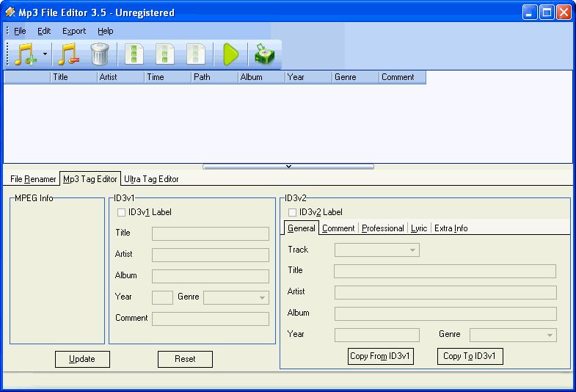The image size is (576, 392).
Task: Open the ID3v2 Track dropdown
Action: [x=412, y=250]
